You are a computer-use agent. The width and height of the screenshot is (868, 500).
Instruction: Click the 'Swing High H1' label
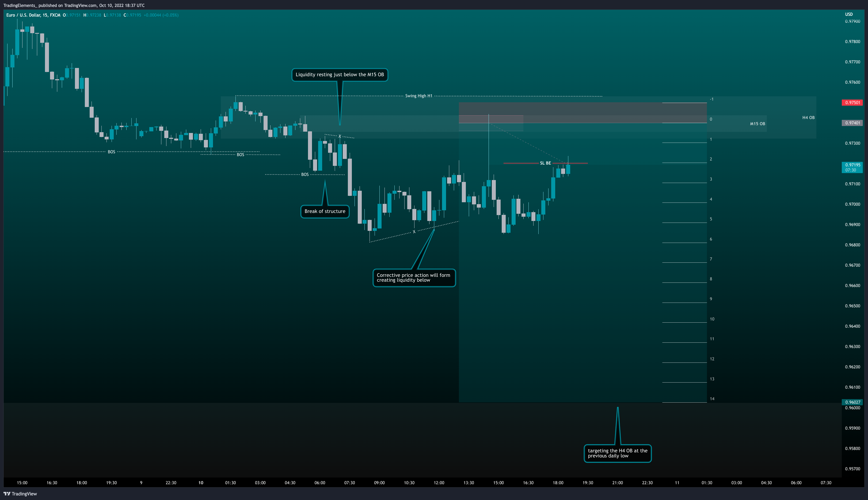(x=418, y=96)
